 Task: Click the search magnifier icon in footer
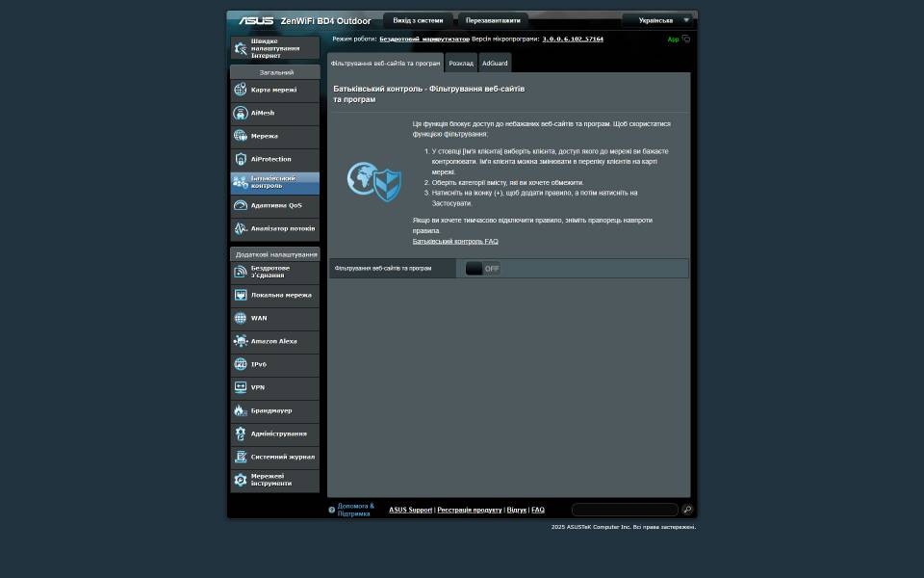click(687, 510)
